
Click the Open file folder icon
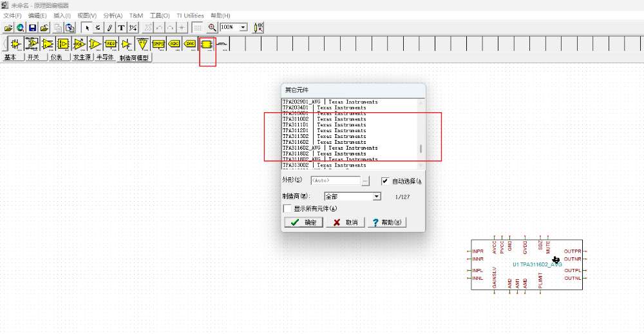click(8, 28)
